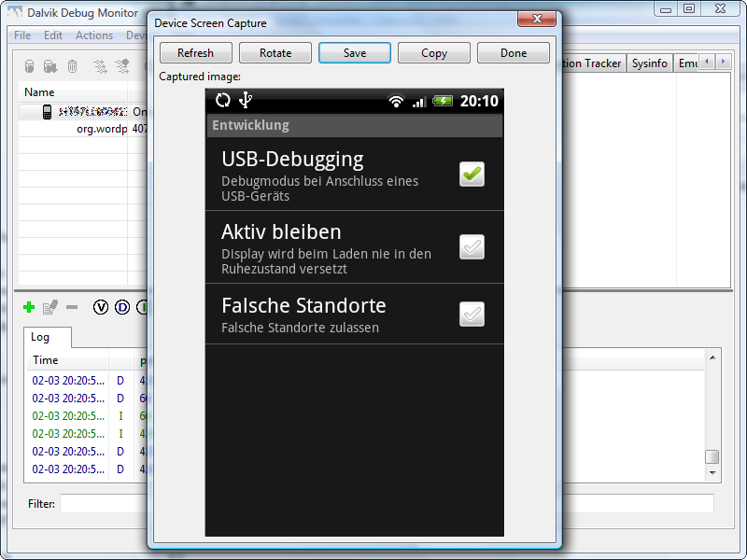This screenshot has height=560, width=747.
Task: Click the phone device icon in list
Action: (x=47, y=111)
